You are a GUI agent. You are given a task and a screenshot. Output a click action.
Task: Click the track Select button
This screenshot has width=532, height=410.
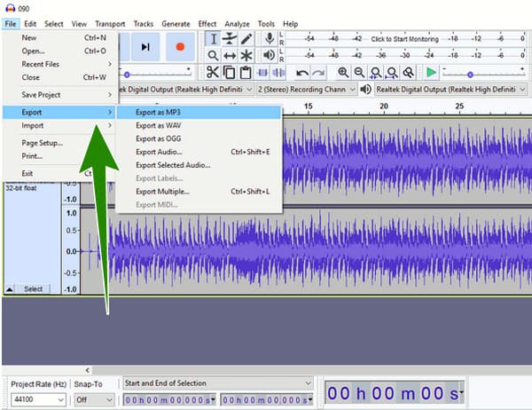[x=34, y=288]
